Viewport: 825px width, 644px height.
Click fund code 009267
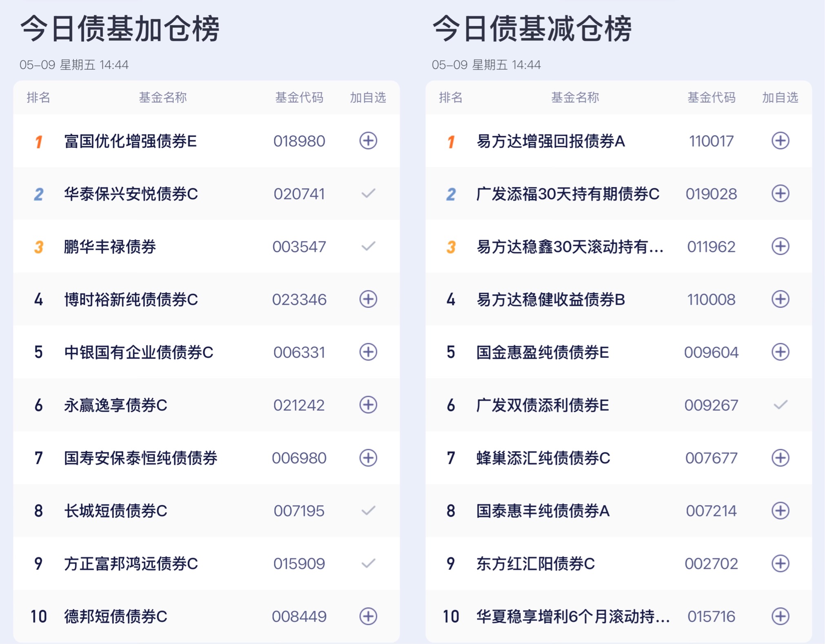click(x=712, y=406)
